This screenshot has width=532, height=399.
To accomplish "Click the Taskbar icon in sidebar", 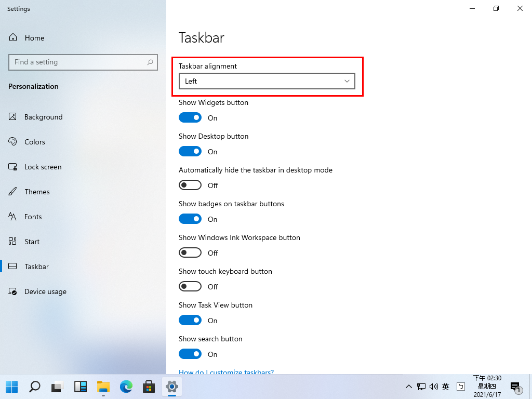I will [12, 266].
